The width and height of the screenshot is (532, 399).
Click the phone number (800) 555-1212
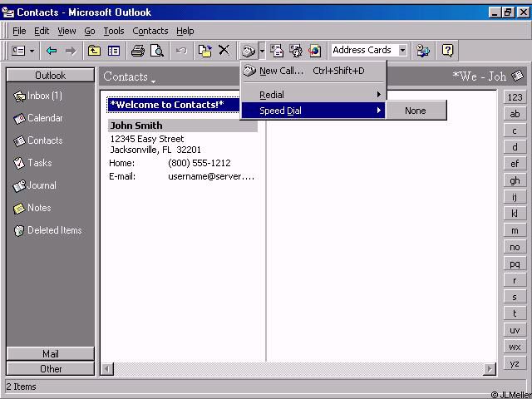coord(199,163)
